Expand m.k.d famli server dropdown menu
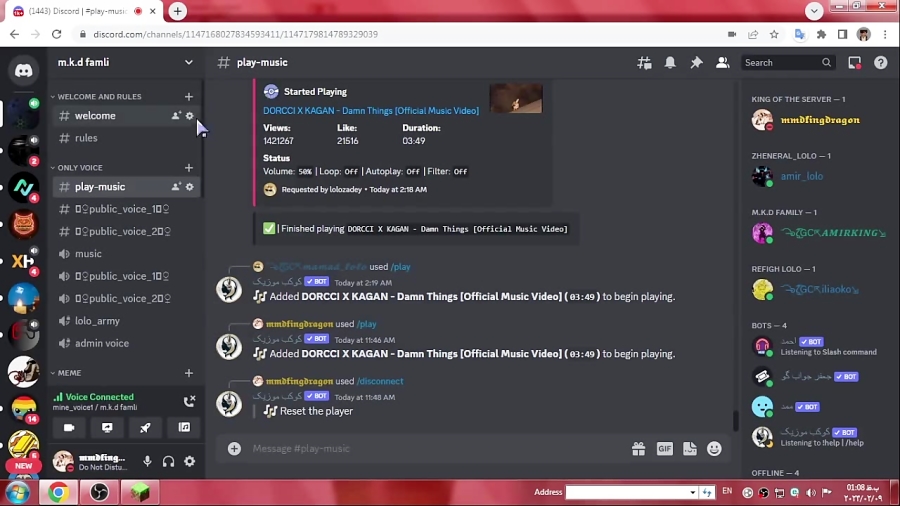900x506 pixels. [188, 63]
